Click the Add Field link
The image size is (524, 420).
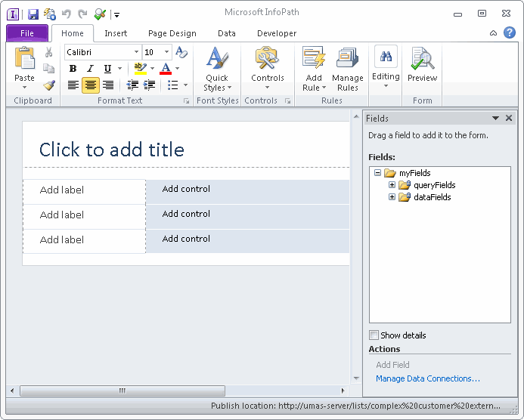coord(392,365)
